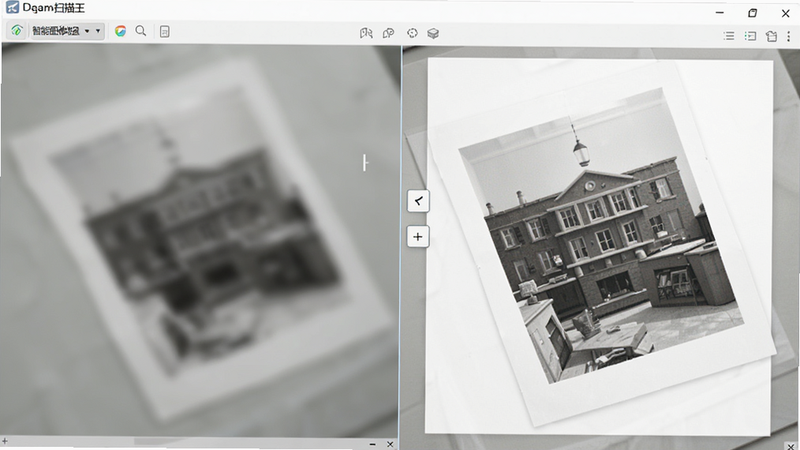Image resolution: width=800 pixels, height=450 pixels.
Task: Expand the second dropdown arrow beside mode selector
Action: point(98,31)
